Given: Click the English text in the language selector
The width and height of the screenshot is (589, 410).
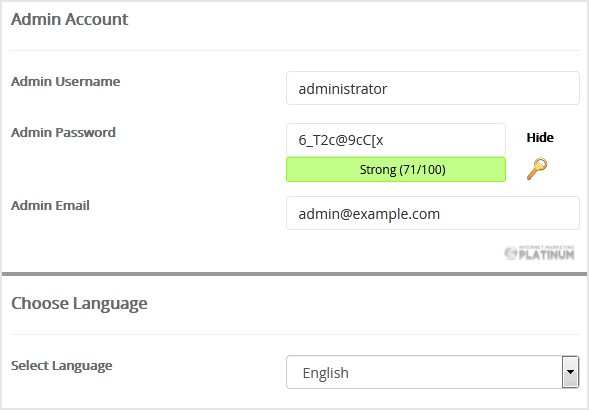Looking at the screenshot, I should pyautogui.click(x=326, y=373).
